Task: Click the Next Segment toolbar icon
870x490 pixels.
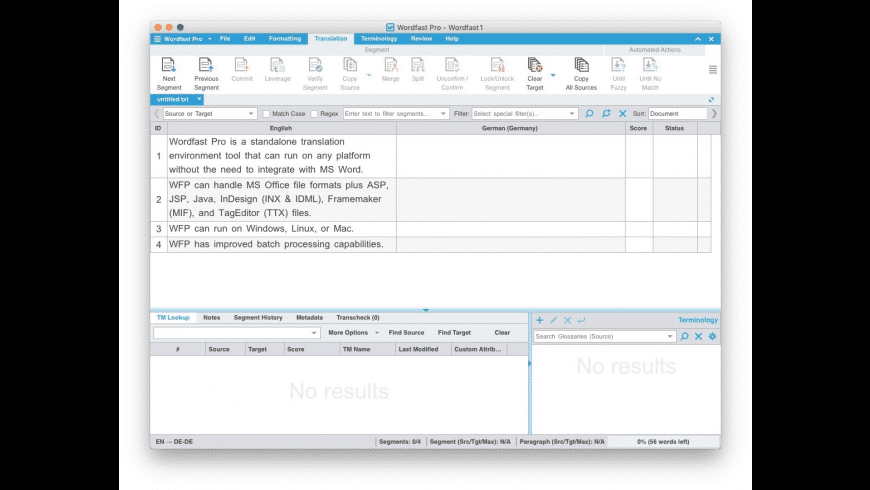Action: [169, 65]
